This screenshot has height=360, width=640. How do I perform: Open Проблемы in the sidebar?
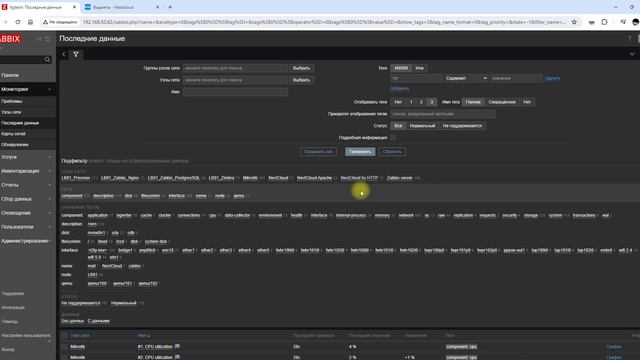pyautogui.click(x=12, y=101)
